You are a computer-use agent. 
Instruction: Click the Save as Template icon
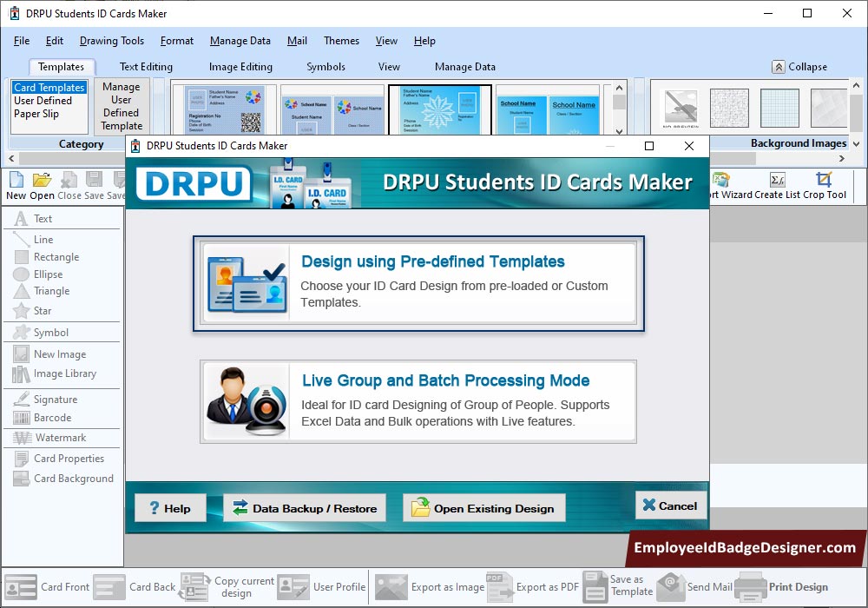click(595, 587)
